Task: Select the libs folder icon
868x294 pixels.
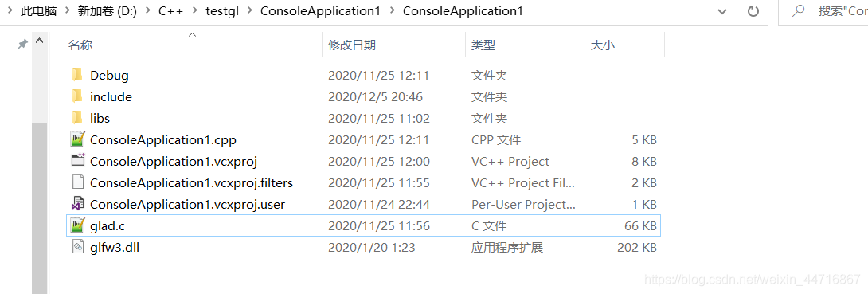Action: pos(77,118)
